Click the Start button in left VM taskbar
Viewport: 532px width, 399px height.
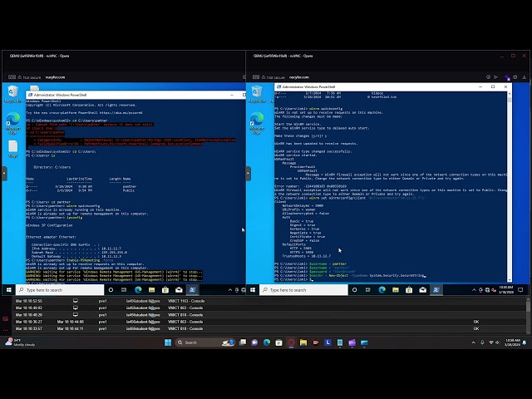coord(9,290)
